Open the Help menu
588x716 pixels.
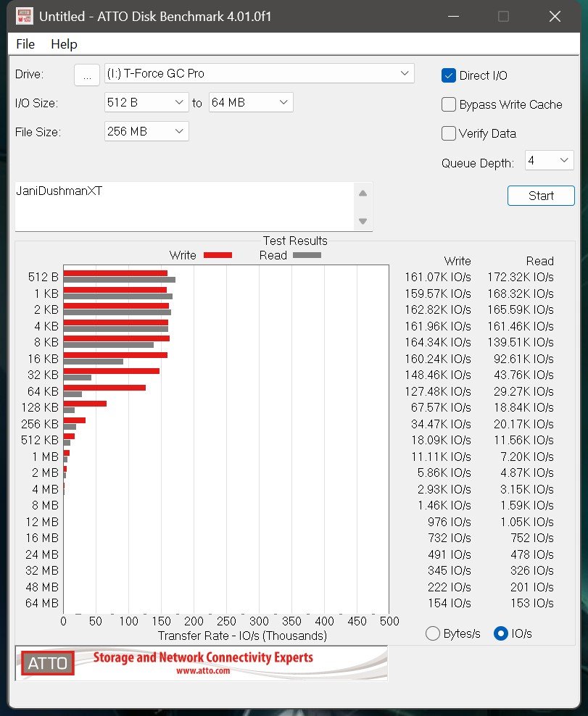click(x=64, y=44)
